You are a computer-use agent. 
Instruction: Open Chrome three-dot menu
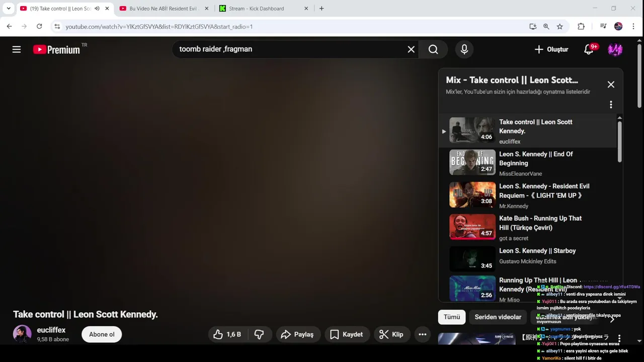[x=633, y=27]
